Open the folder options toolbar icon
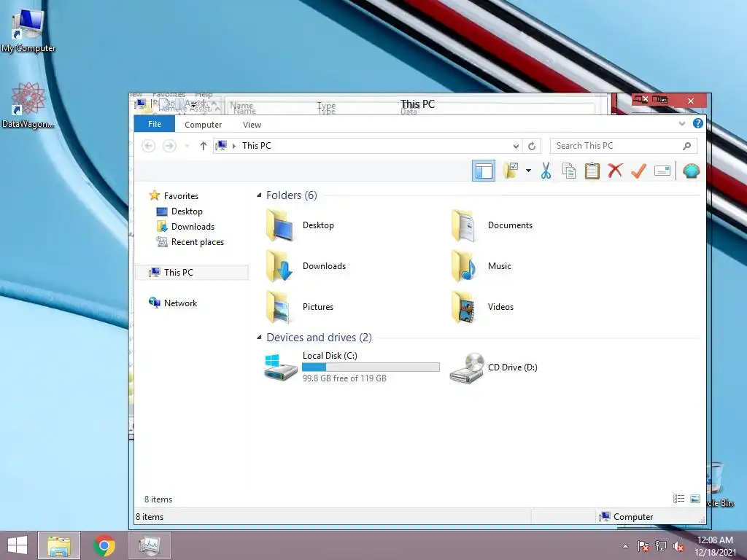This screenshot has height=560, width=747. coord(511,171)
